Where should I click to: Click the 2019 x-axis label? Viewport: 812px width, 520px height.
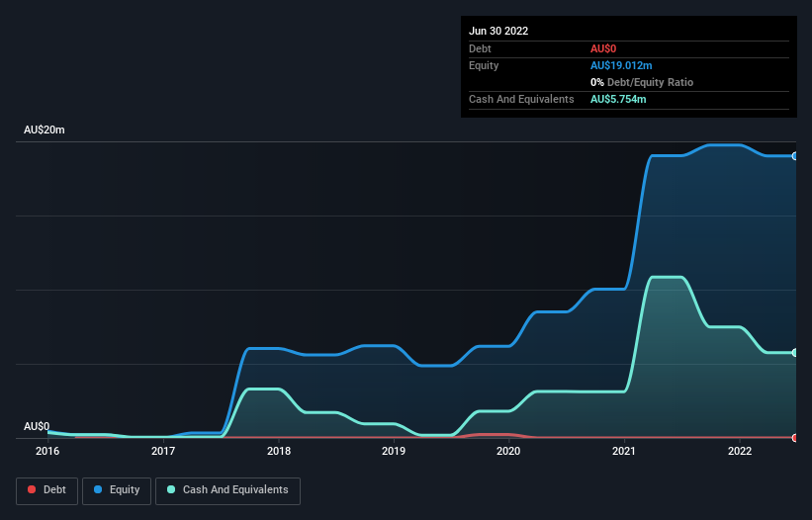[394, 451]
